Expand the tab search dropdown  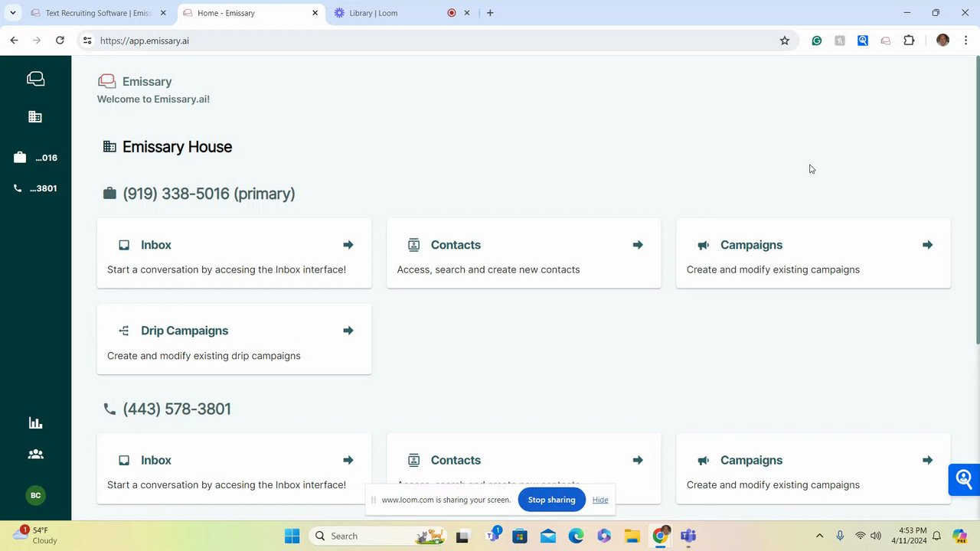tap(12, 13)
